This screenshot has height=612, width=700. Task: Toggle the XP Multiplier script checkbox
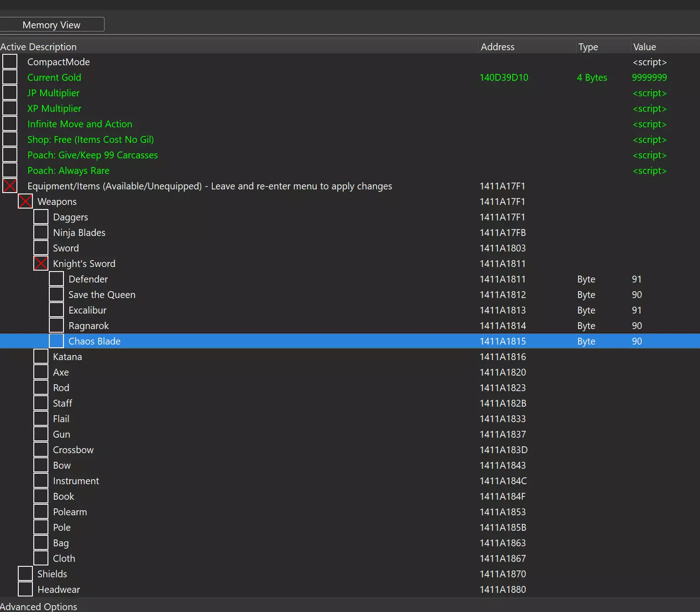[x=10, y=109]
